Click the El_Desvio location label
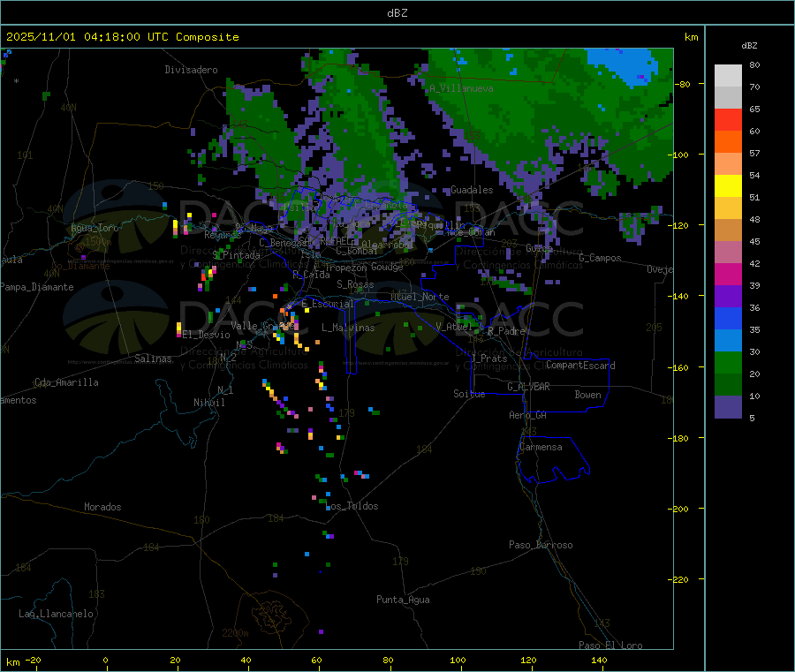 pos(207,335)
